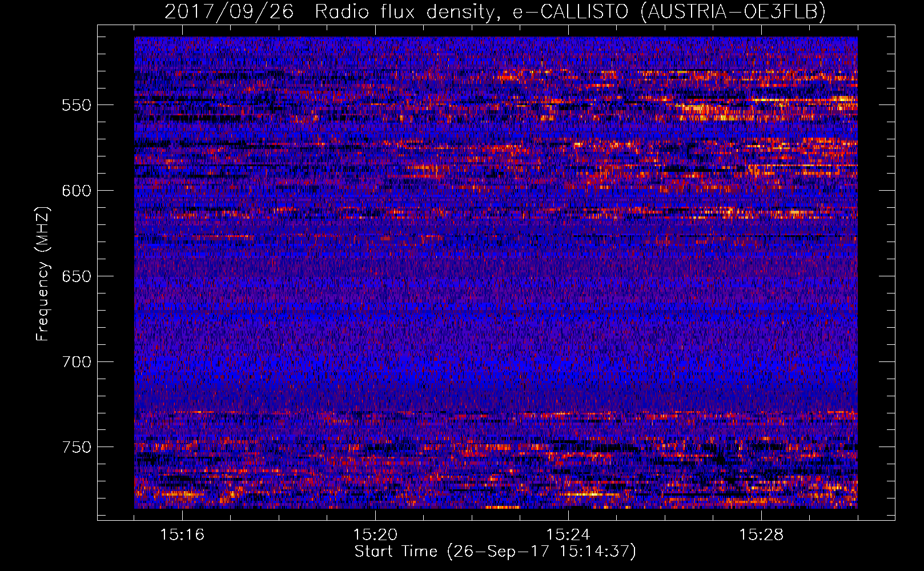The image size is (924, 571).
Task: Click the 15:28 time tick label
Action: (x=761, y=535)
